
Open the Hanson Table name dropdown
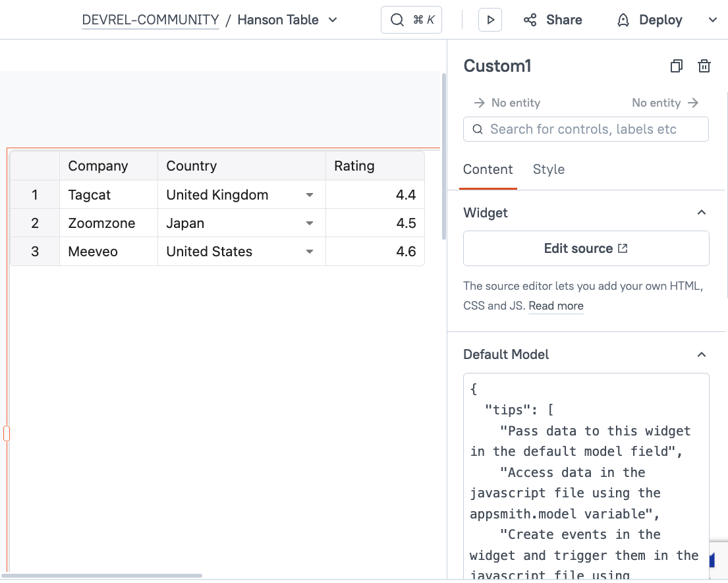(x=333, y=20)
